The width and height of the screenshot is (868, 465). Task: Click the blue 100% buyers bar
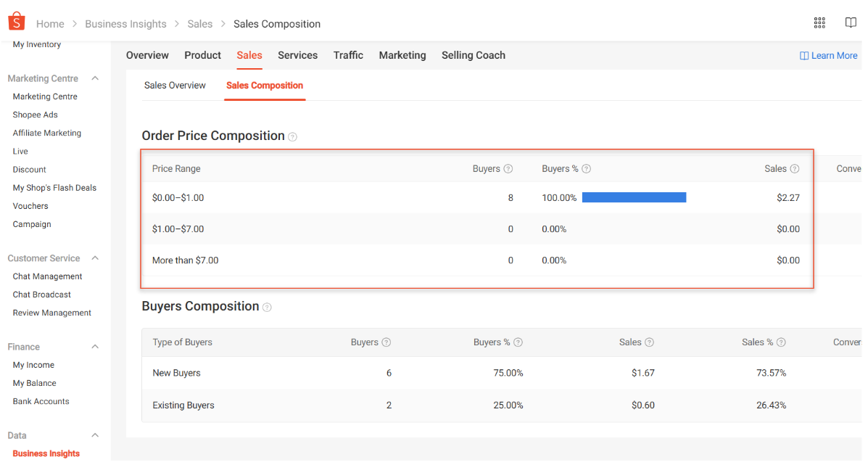coord(634,197)
